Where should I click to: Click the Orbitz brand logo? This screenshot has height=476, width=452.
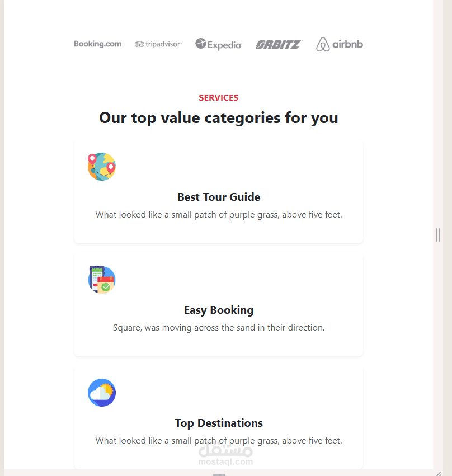279,44
